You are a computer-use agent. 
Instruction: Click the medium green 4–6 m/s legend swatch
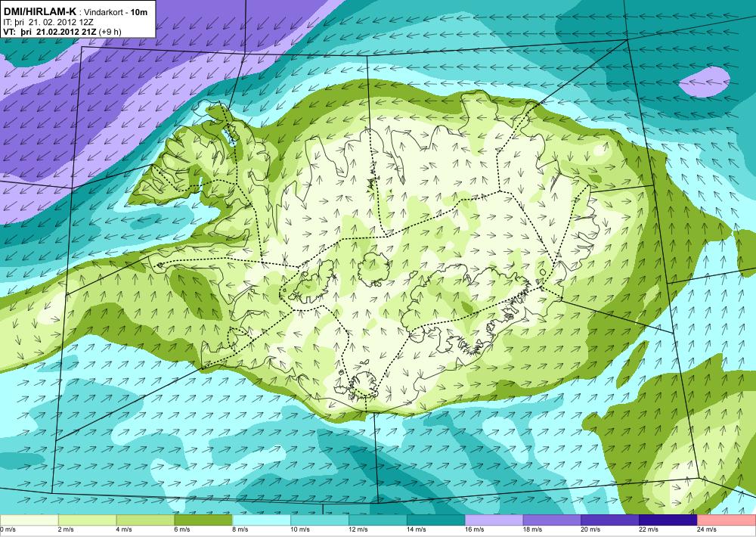click(145, 520)
